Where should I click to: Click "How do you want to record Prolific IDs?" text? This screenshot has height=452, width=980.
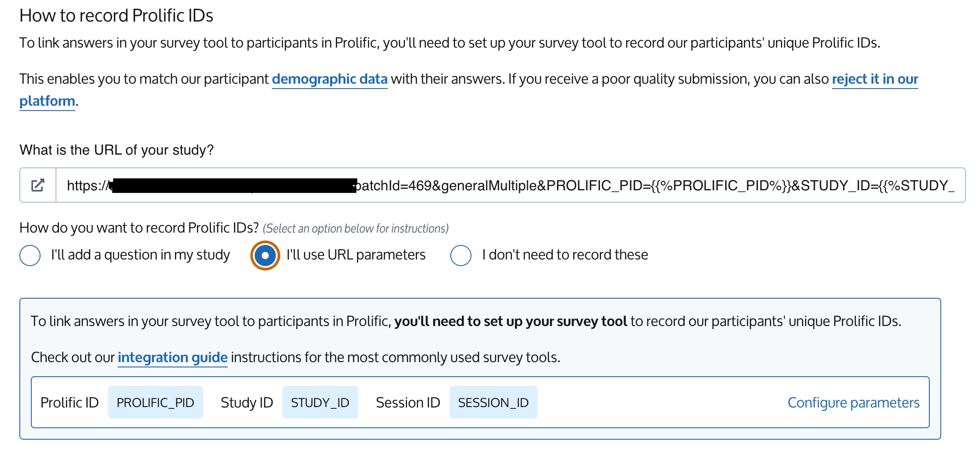139,228
